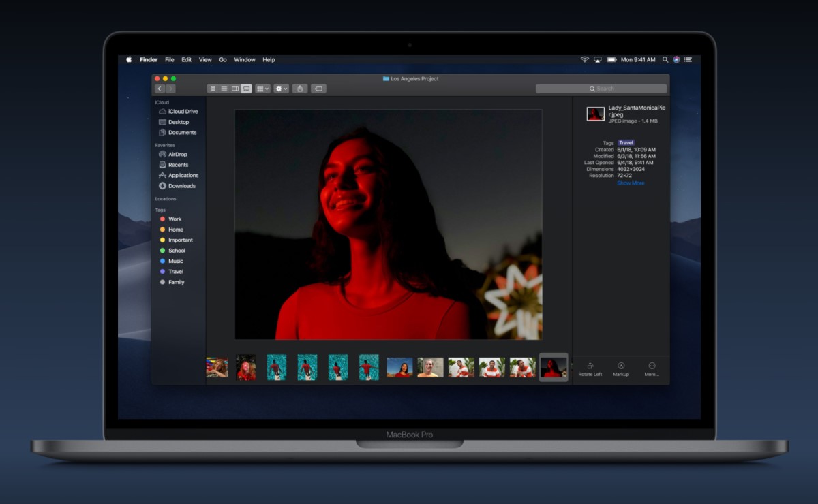818x504 pixels.
Task: Click Show More in the preview pane
Action: click(630, 183)
